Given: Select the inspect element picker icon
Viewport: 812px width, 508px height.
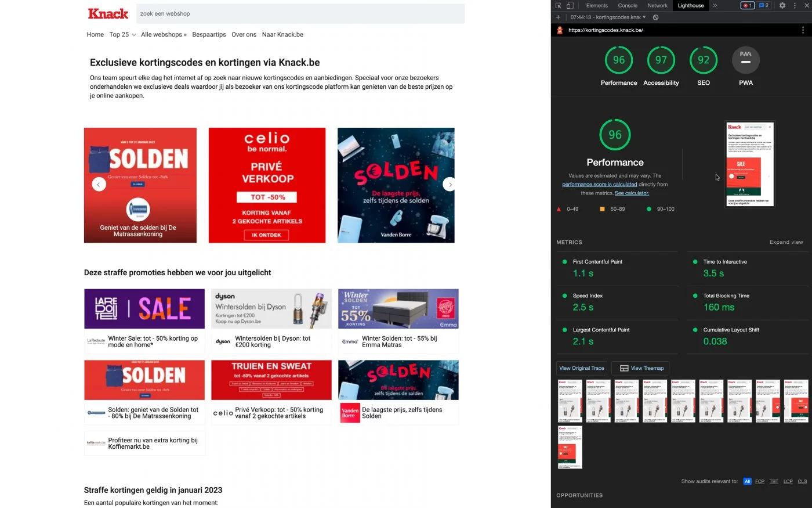Looking at the screenshot, I should coord(559,5).
